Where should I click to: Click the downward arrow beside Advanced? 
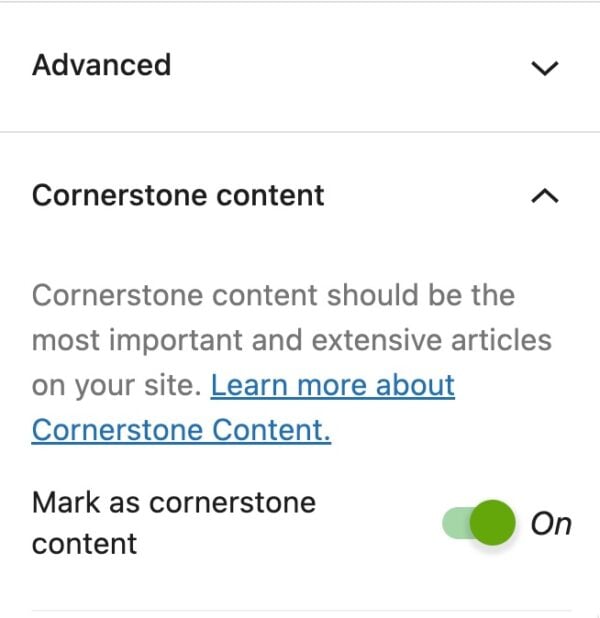544,68
